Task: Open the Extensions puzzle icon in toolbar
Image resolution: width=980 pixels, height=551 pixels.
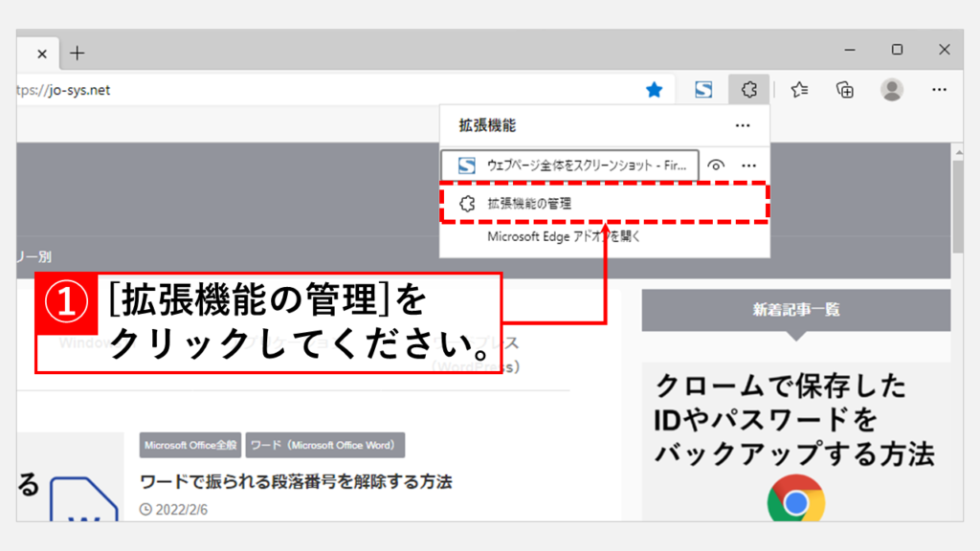Action: click(x=749, y=90)
